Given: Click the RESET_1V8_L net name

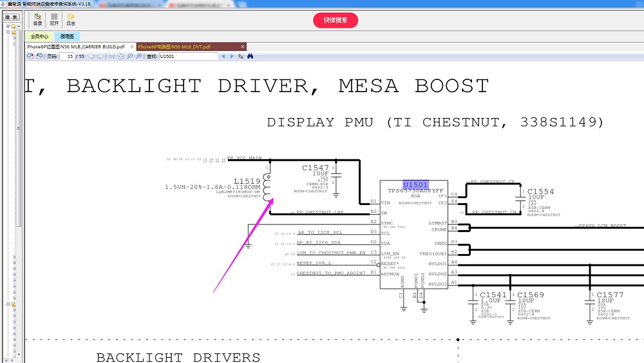Looking at the screenshot, I should (314, 263).
